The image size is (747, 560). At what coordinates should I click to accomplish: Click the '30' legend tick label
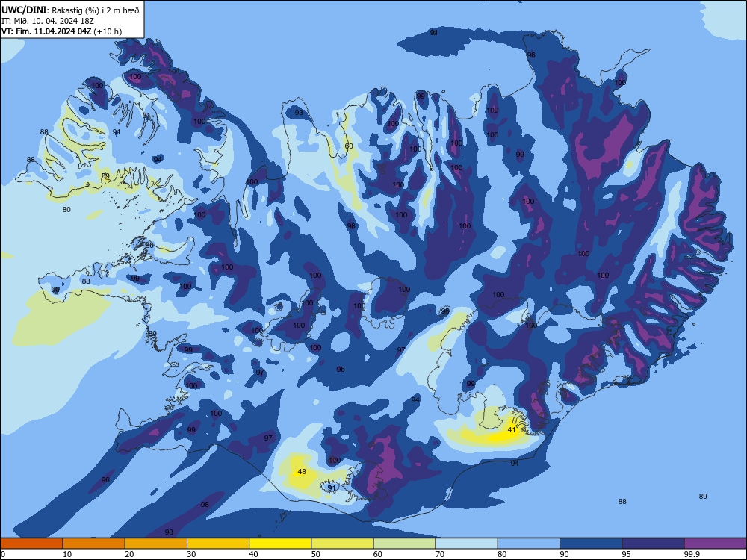(191, 554)
